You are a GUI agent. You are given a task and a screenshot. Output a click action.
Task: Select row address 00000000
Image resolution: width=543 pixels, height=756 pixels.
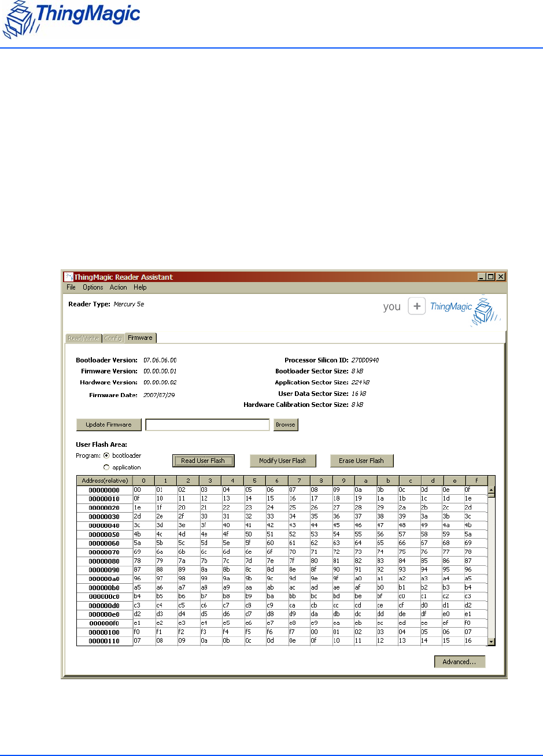105,490
